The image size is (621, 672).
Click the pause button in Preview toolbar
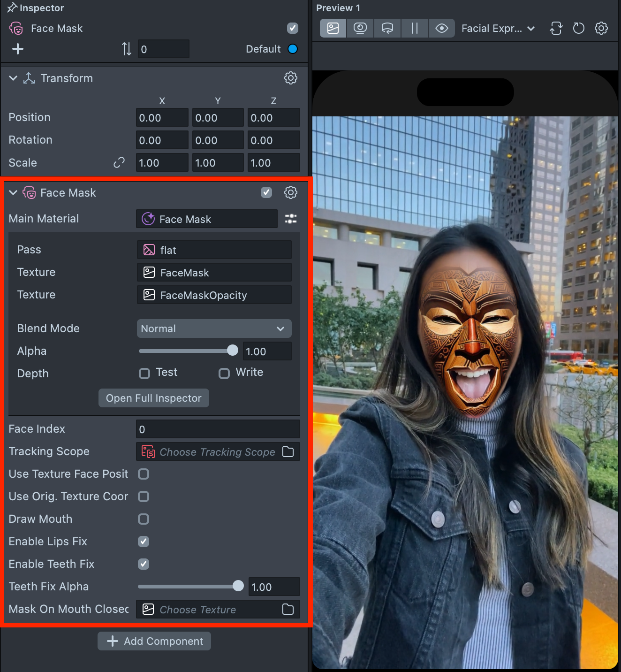click(415, 28)
